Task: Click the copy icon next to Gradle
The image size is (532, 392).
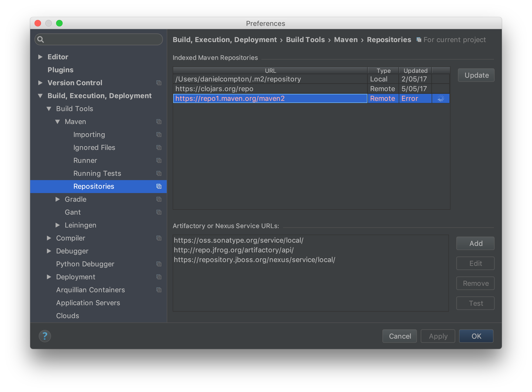Action: 159,199
